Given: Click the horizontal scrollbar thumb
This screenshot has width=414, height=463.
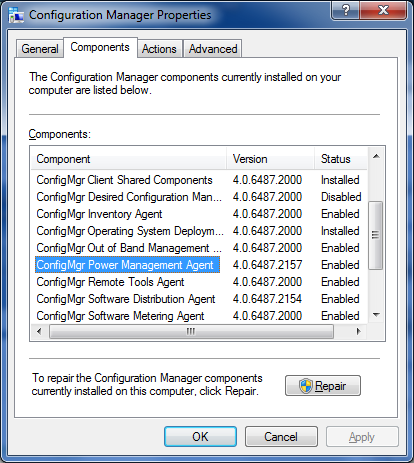Looking at the screenshot, I should tap(191, 331).
